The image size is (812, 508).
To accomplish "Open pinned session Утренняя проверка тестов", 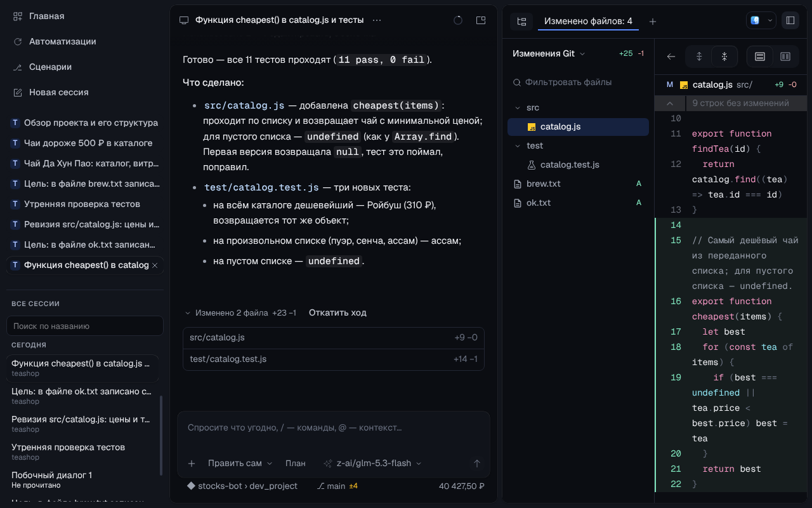I will [x=84, y=204].
